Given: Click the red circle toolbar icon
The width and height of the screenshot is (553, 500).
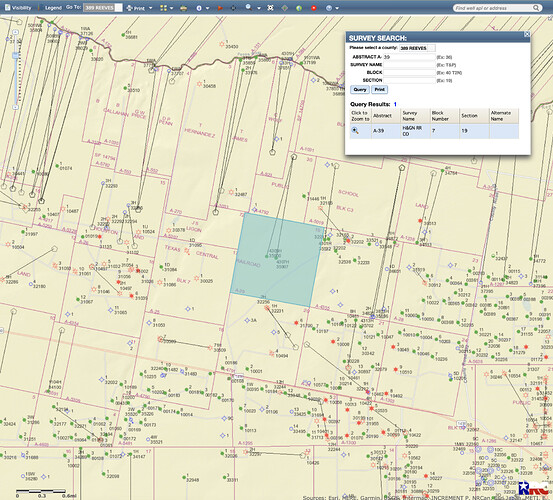Looking at the screenshot, I should coord(313,8).
